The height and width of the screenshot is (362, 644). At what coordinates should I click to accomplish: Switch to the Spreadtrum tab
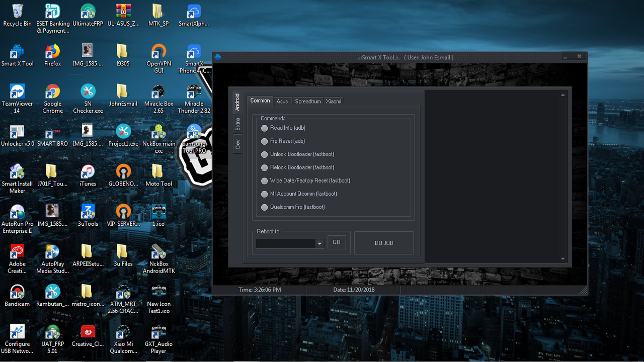[308, 101]
